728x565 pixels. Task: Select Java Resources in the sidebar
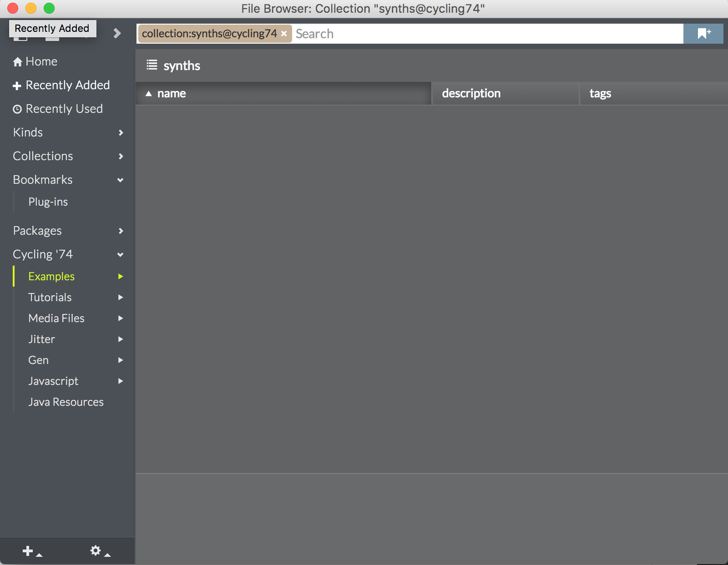pos(66,402)
